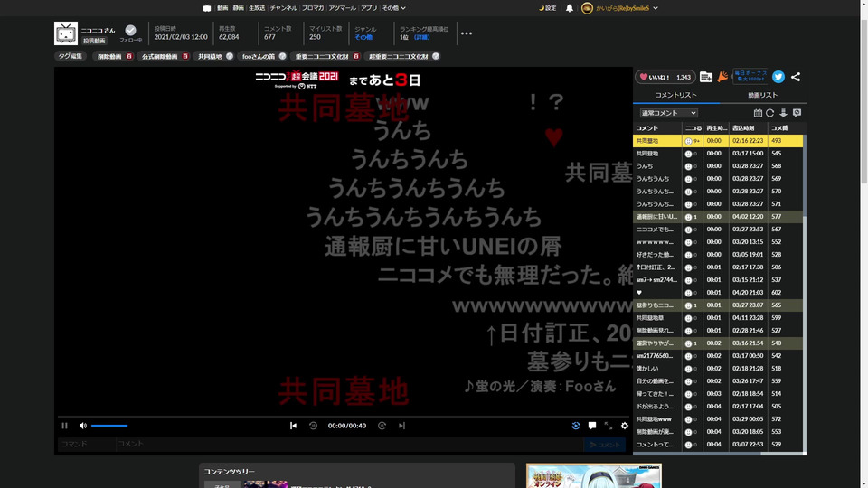Share on Twitter bird icon

click(778, 77)
